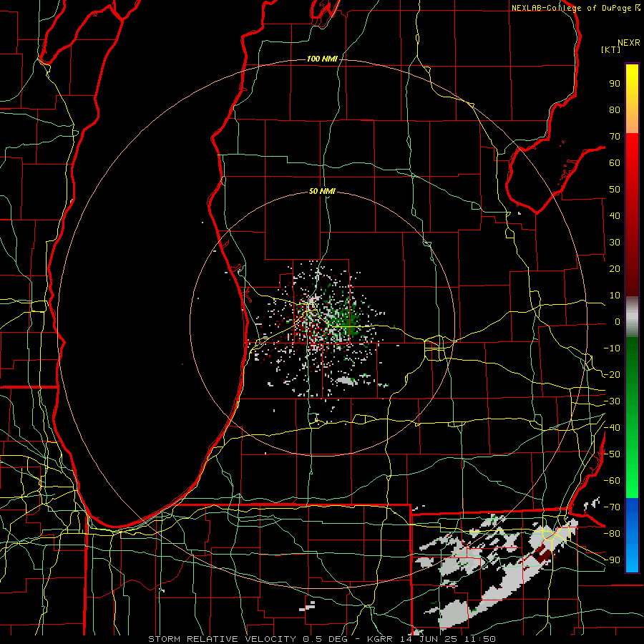This screenshot has height=644, width=644.
Task: Click the 70 value on velocity scale
Action: pyautogui.click(x=615, y=137)
